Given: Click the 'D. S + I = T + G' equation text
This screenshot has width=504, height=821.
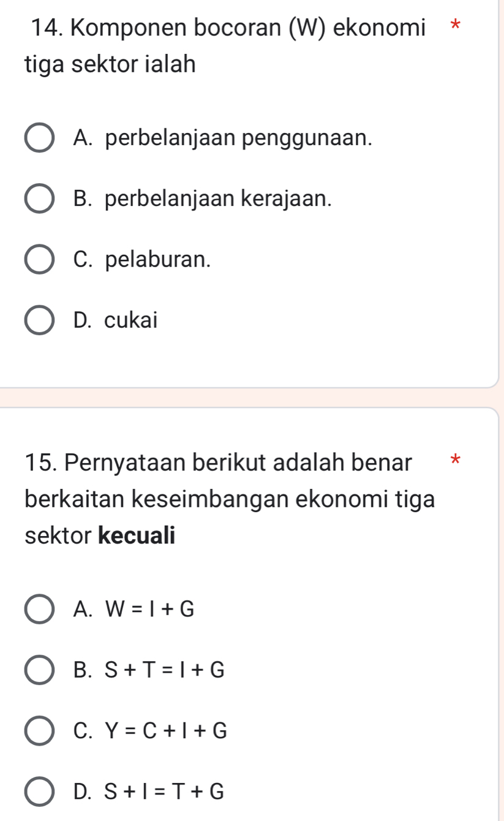Looking at the screenshot, I should coord(148,792).
